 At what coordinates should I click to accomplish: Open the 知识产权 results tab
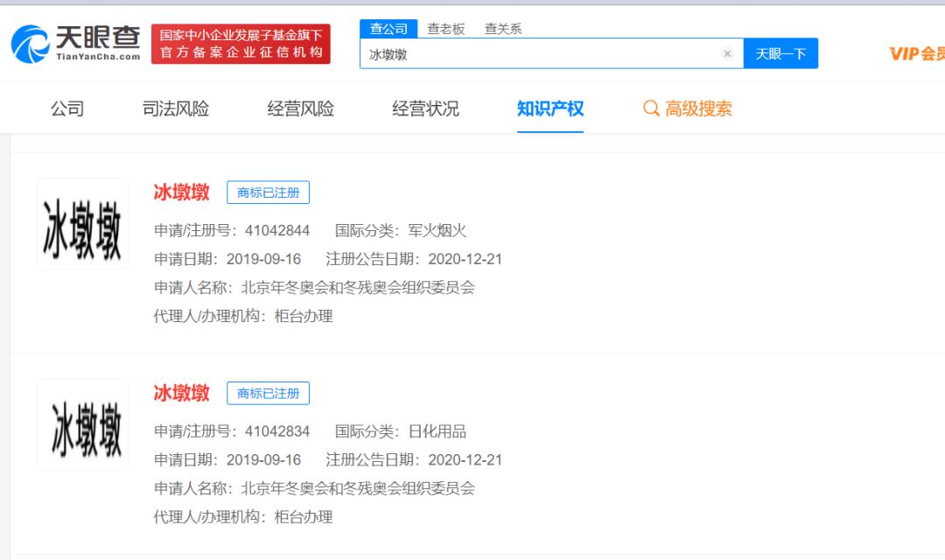pyautogui.click(x=550, y=108)
